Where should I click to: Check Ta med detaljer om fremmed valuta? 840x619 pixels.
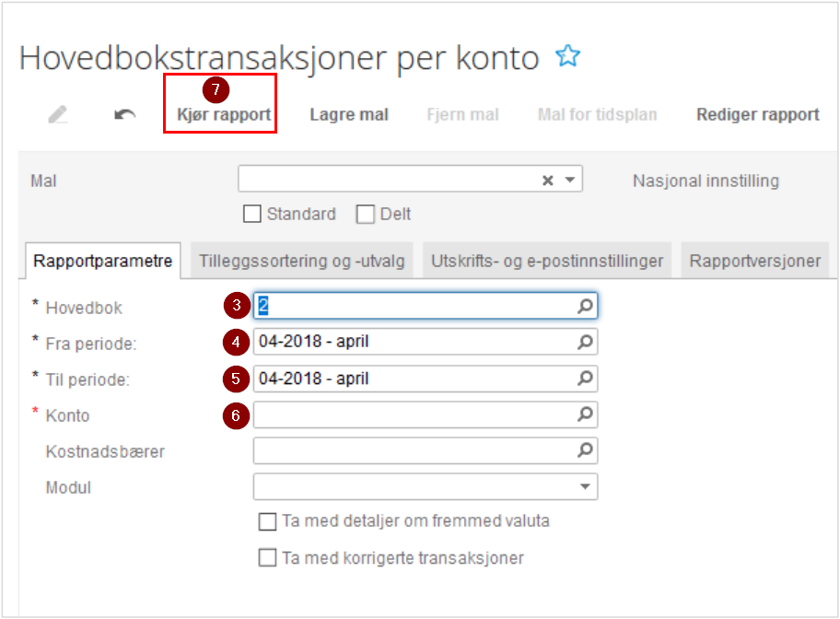(267, 521)
